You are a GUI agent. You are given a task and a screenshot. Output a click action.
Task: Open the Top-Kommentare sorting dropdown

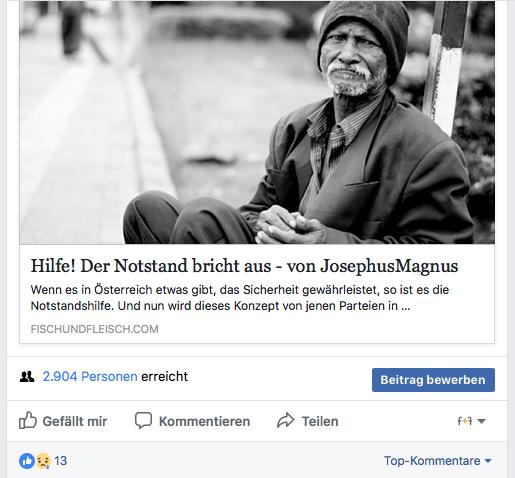[438, 461]
